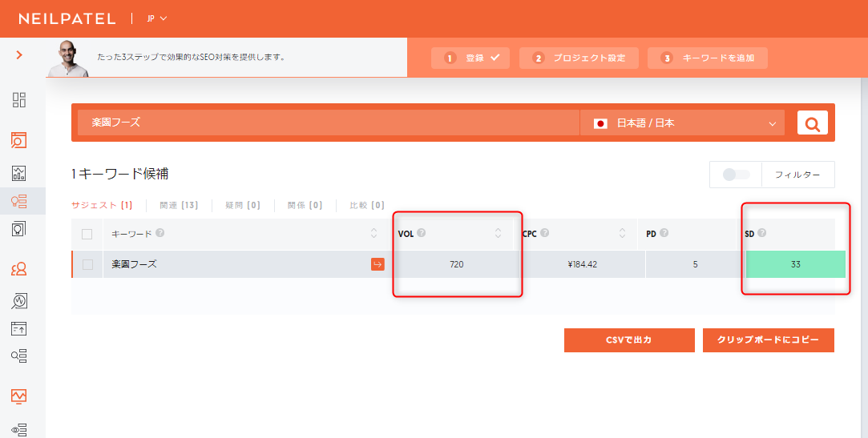This screenshot has width=868, height=438.
Task: Click Neil Patel's portrait thumbnail
Action: (69, 58)
